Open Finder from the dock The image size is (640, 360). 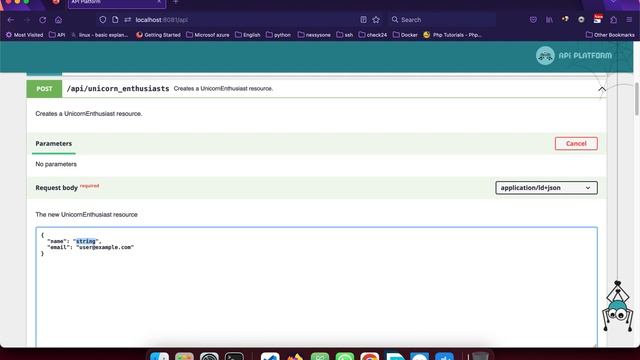tap(159, 357)
